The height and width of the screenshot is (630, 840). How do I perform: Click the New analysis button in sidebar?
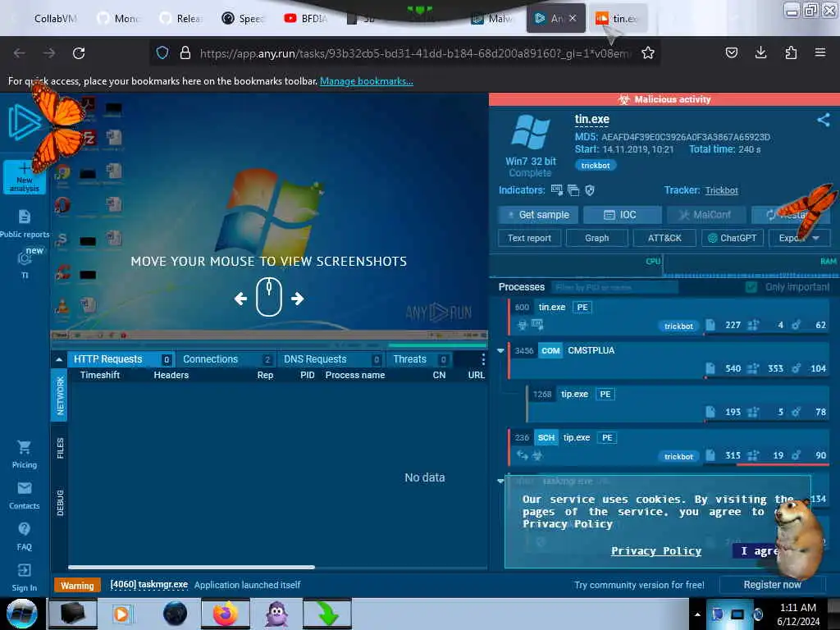[24, 177]
